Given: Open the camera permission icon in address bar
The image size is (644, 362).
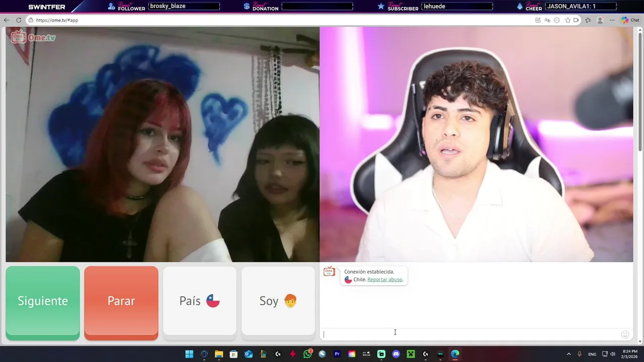Looking at the screenshot, I should pyautogui.click(x=576, y=20).
